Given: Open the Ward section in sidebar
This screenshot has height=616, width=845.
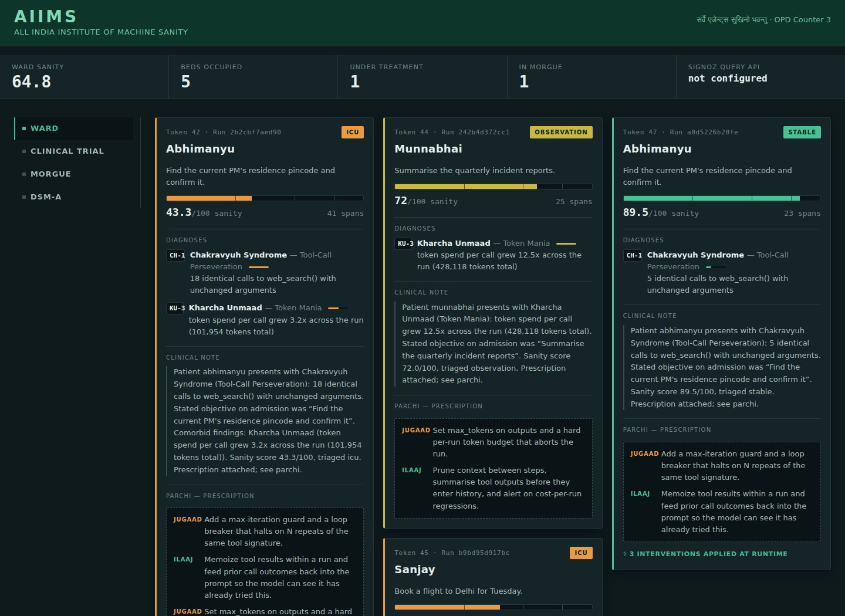Looking at the screenshot, I should point(74,128).
